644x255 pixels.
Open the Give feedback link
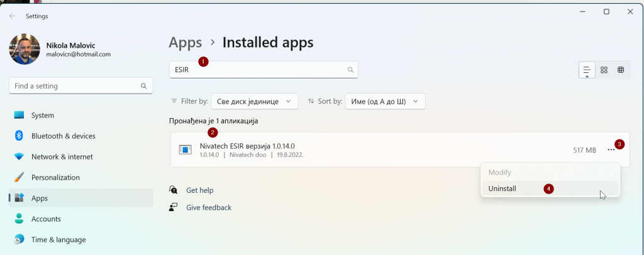pyautogui.click(x=209, y=207)
